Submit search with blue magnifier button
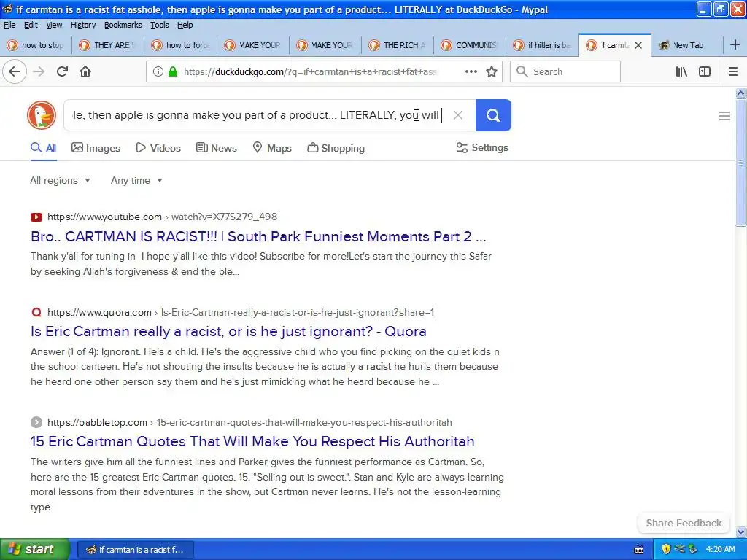Screen dimensions: 747x560 (493, 115)
